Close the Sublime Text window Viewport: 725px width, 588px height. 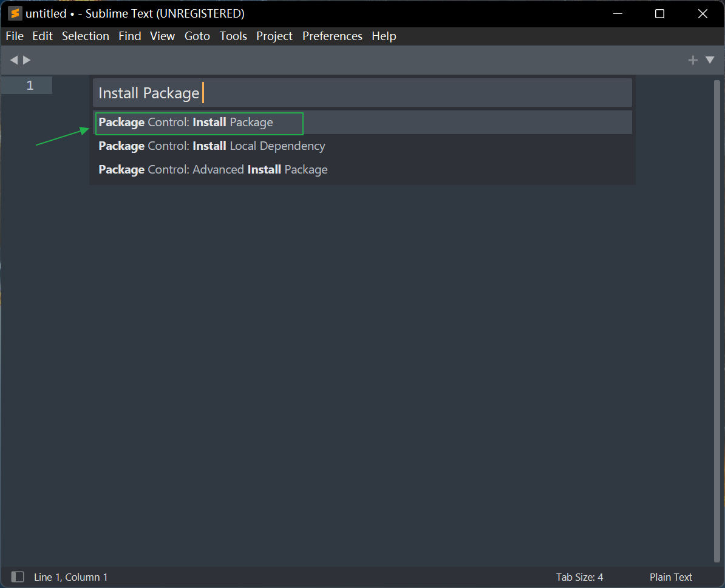[703, 13]
